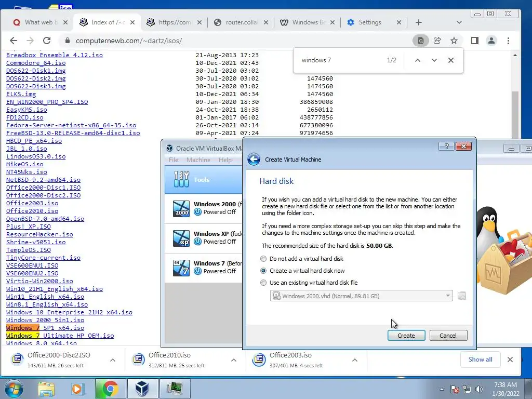Click the back arrow in Create Virtual Machine

(x=254, y=159)
